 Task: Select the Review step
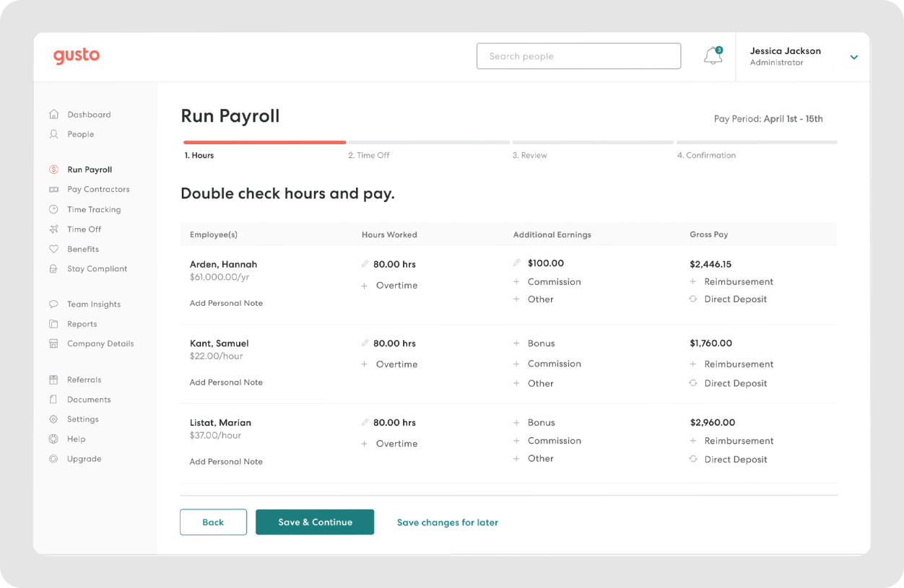[529, 155]
